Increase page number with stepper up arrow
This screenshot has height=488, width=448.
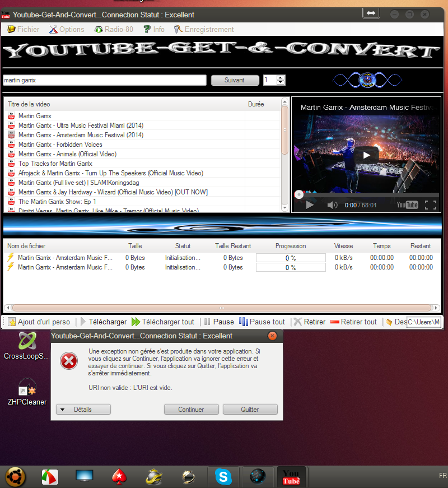click(281, 77)
